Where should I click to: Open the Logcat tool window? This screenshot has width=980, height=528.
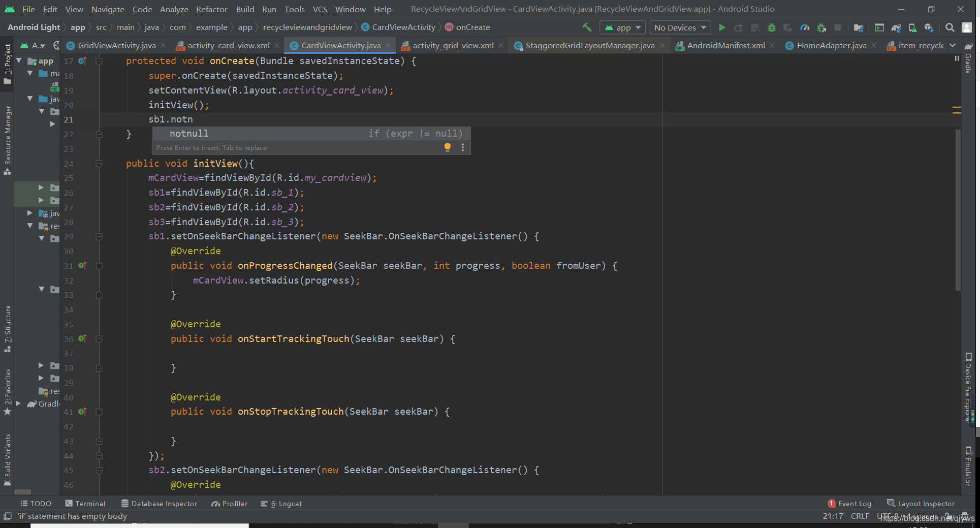click(281, 504)
